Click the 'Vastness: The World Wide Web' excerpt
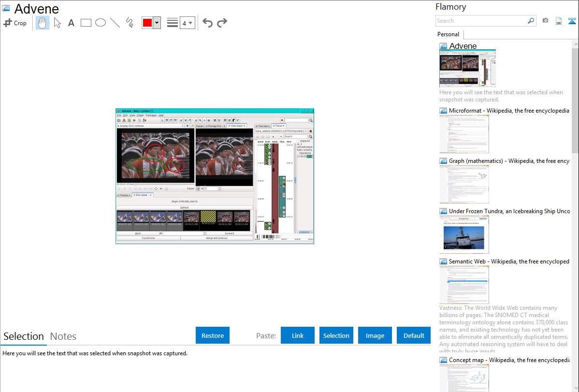Image resolution: width=579 pixels, height=392 pixels. (504, 329)
